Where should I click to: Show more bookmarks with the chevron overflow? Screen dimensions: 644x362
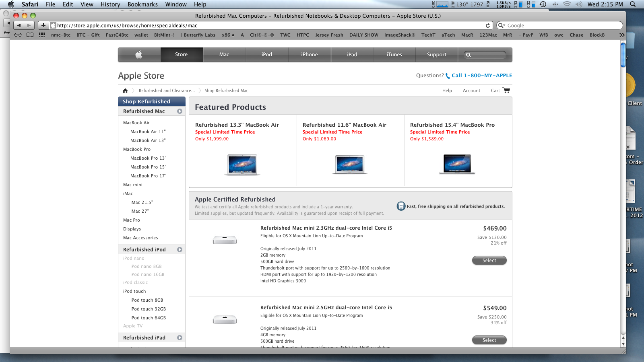click(622, 35)
